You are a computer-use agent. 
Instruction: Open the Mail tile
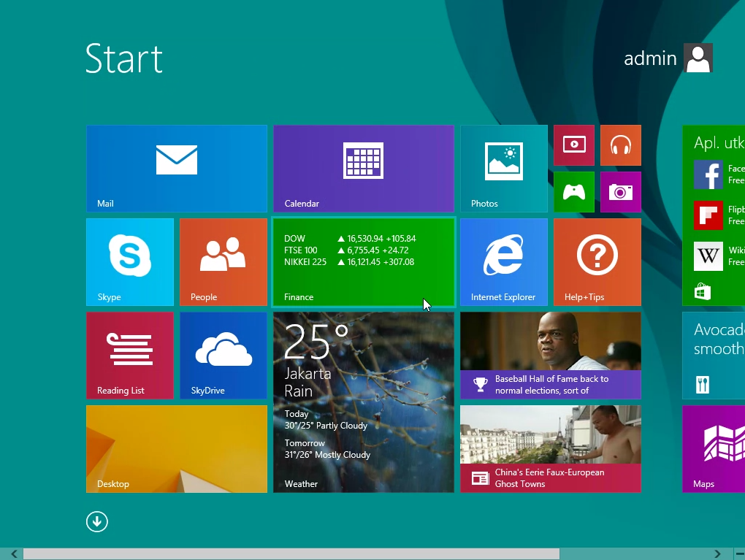[177, 168]
